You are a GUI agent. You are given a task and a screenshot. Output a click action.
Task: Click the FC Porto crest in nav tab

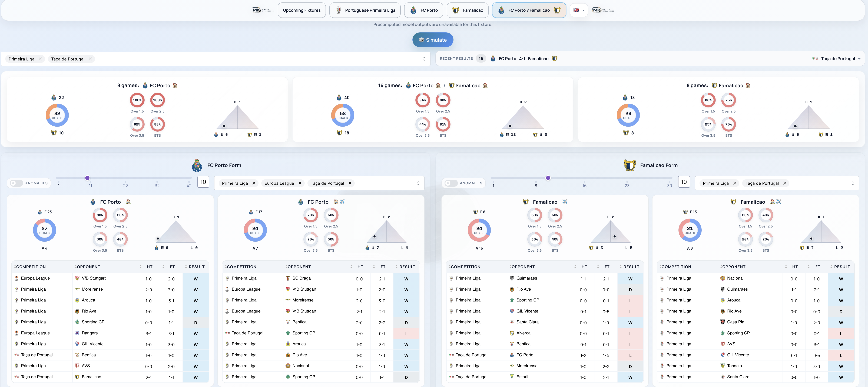[x=413, y=11]
